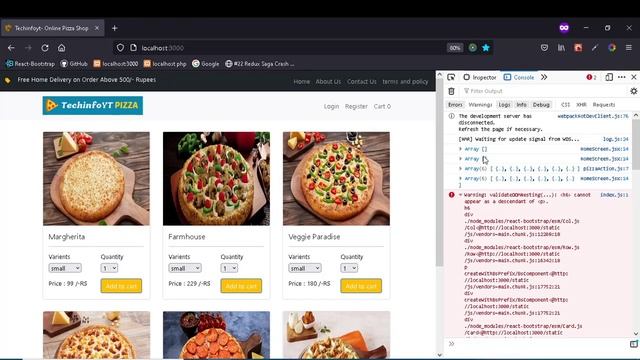Screen dimensions: 640x360
Task: Open Margherita quantity dropdown
Action: click(x=109, y=268)
